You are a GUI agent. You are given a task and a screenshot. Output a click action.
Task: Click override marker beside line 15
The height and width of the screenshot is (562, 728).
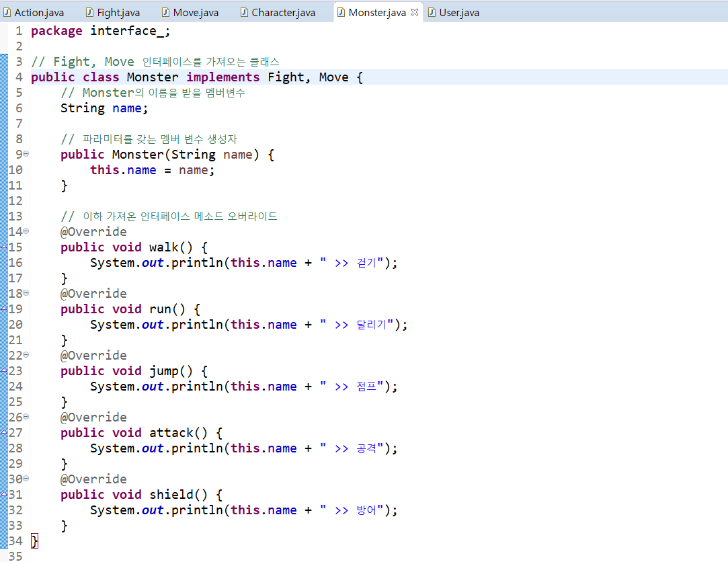tap(4, 247)
